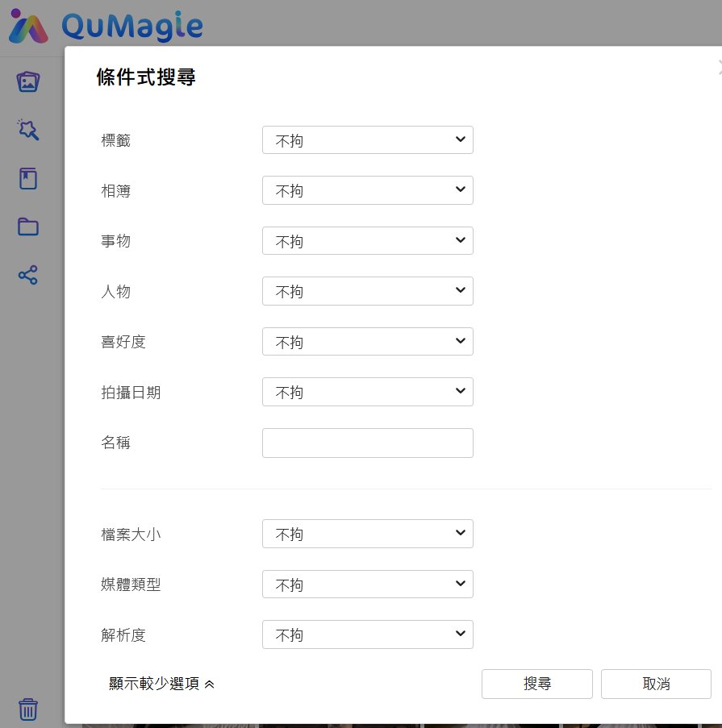Expand the 媒體類型 dropdown

(367, 584)
